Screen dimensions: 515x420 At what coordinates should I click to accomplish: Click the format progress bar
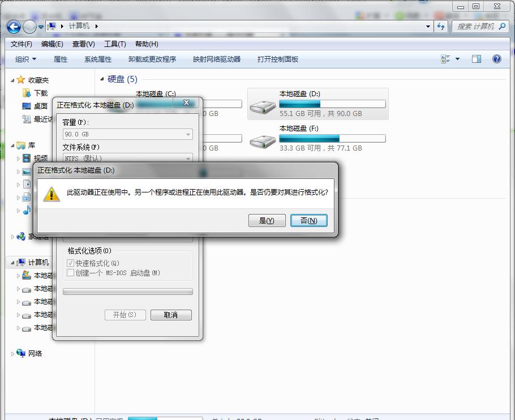tap(128, 292)
